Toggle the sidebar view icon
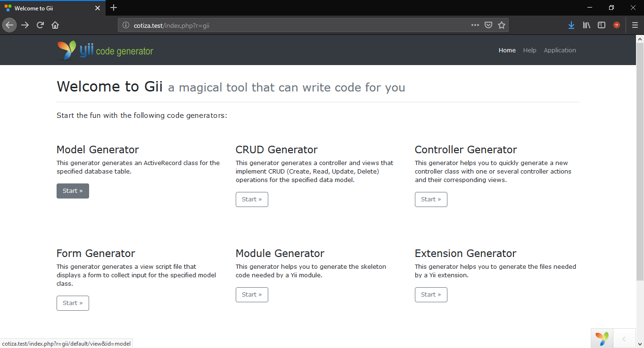The height and width of the screenshot is (348, 644). pyautogui.click(x=602, y=25)
